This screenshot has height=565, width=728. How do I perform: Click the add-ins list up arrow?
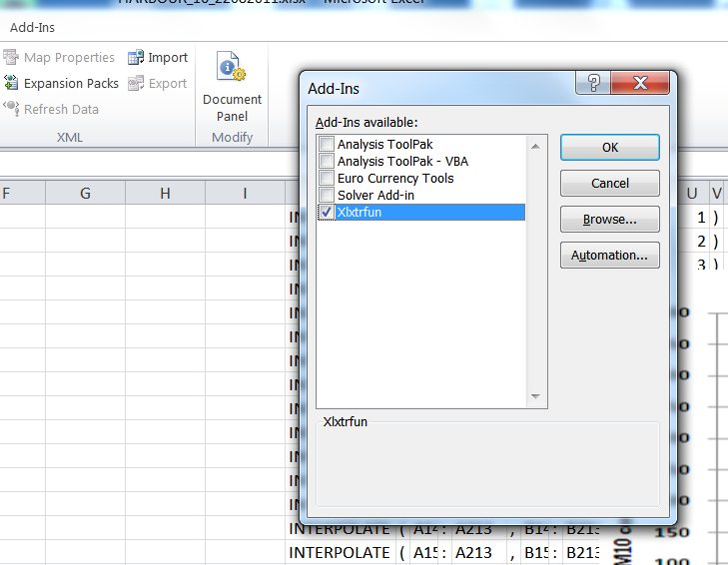click(x=535, y=146)
